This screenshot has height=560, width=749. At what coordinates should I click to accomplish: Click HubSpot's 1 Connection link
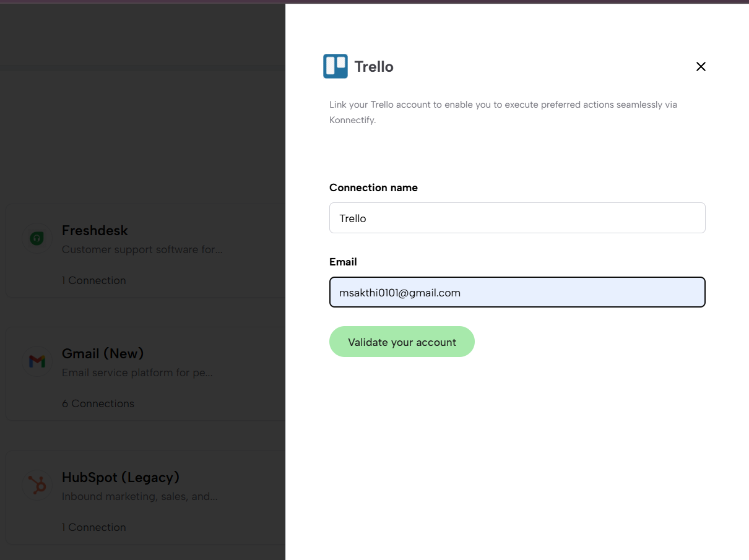(x=93, y=527)
